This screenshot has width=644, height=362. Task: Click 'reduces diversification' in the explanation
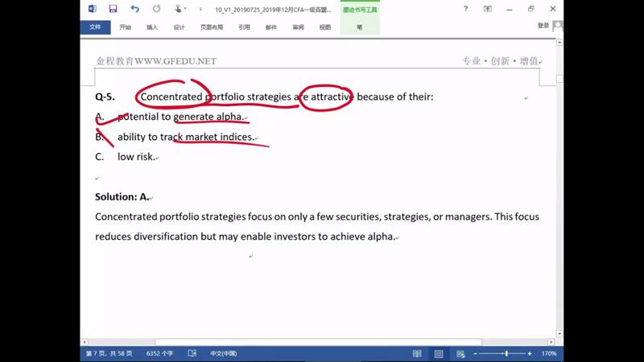tap(147, 237)
